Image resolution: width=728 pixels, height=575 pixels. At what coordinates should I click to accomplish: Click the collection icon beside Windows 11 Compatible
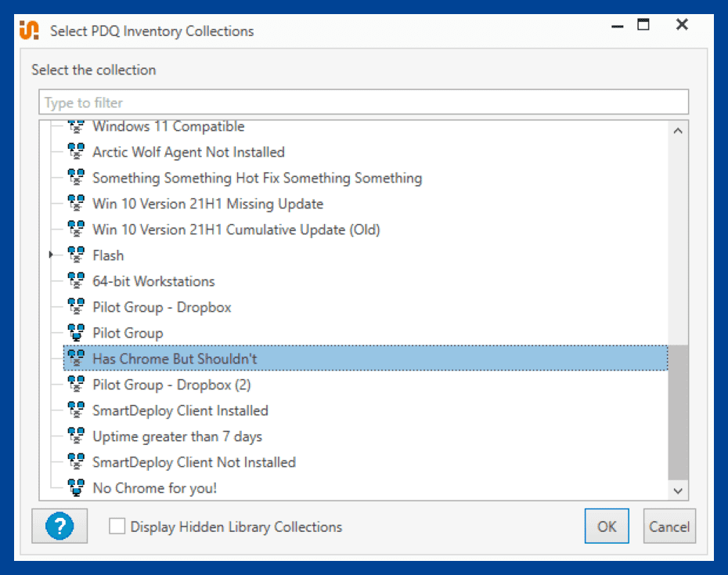point(76,126)
